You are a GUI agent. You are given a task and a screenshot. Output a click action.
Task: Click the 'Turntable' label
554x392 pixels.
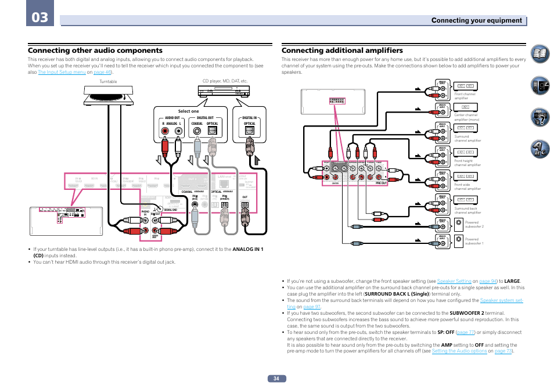[108, 82]
